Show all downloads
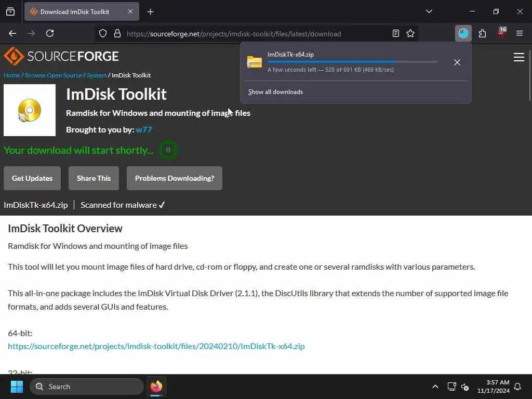The width and height of the screenshot is (532, 399). 275,92
